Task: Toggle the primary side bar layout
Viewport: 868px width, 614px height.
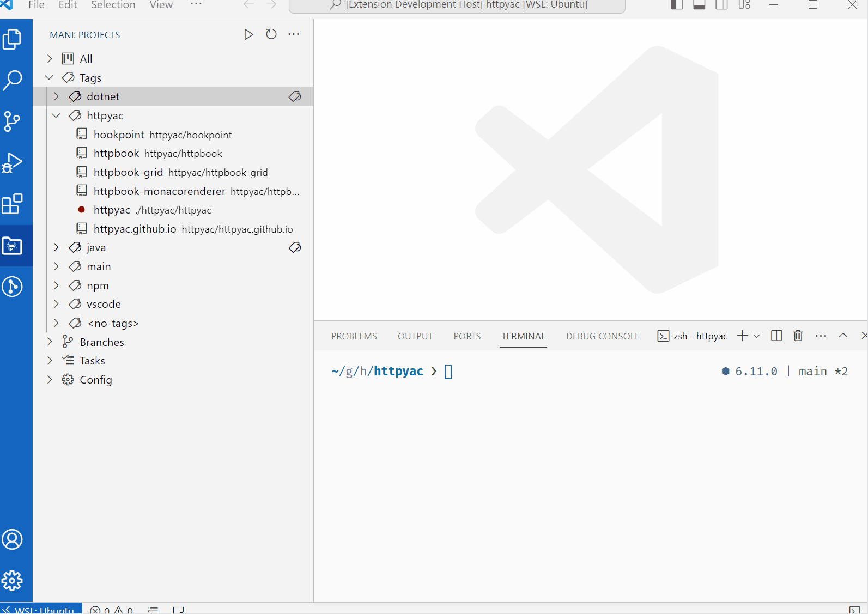Action: click(677, 5)
